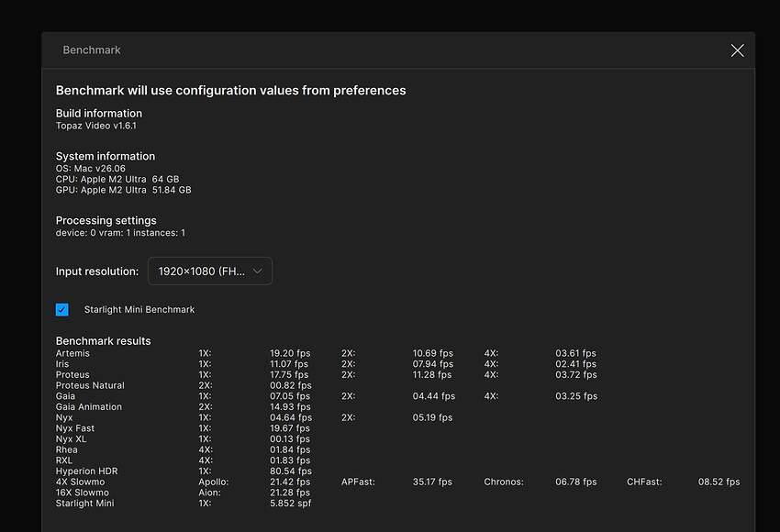The height and width of the screenshot is (532, 780).
Task: Click Hyperion HDR value 80.54 fps
Action: tap(291, 471)
